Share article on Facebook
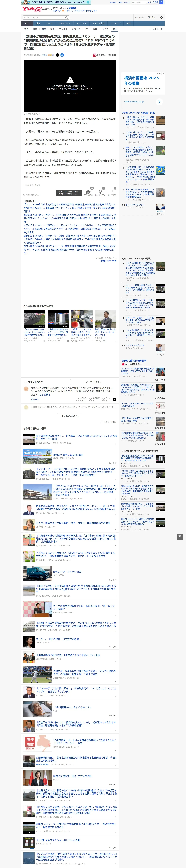The image size is (186, 868). pos(62,55)
